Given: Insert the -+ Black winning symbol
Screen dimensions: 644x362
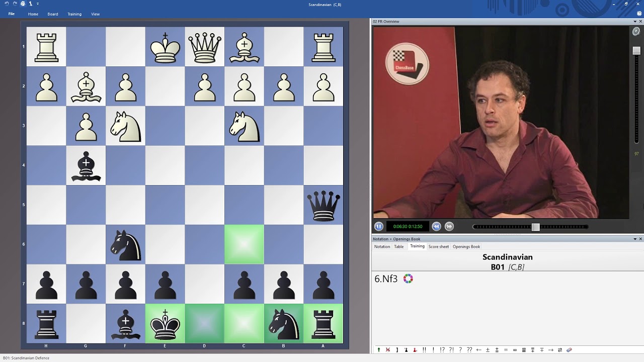Looking at the screenshot, I should pyautogui.click(x=551, y=350).
